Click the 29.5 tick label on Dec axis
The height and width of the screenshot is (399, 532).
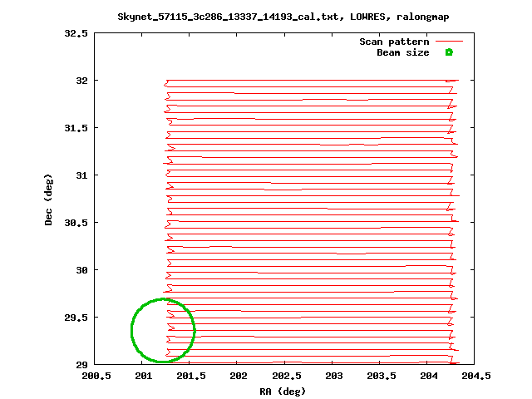pyautogui.click(x=76, y=318)
